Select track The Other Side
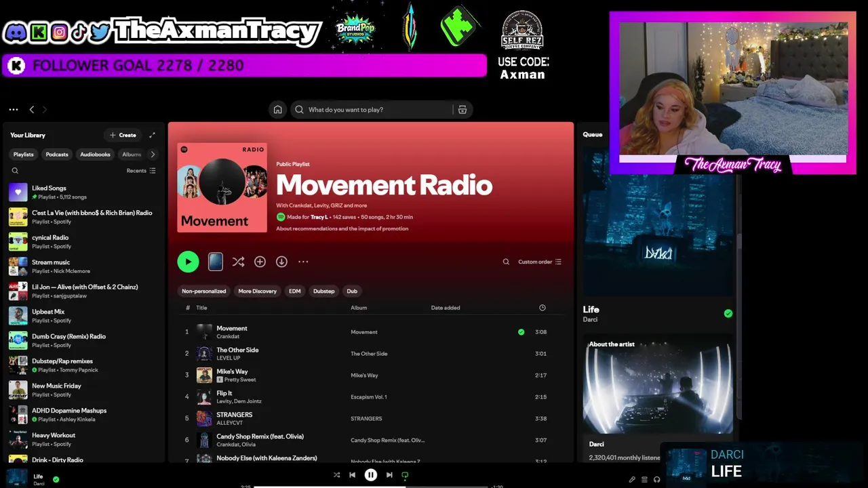The height and width of the screenshot is (488, 868). point(237,350)
